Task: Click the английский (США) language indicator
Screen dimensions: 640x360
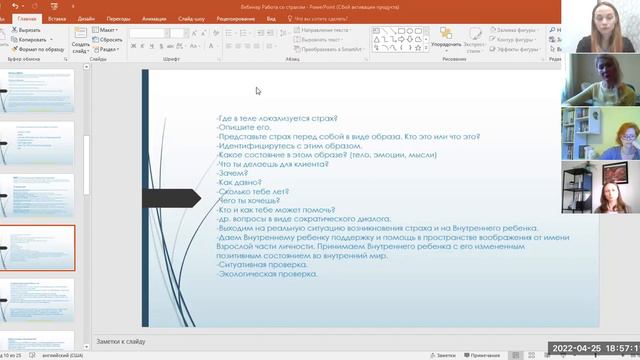Action: pos(62,356)
